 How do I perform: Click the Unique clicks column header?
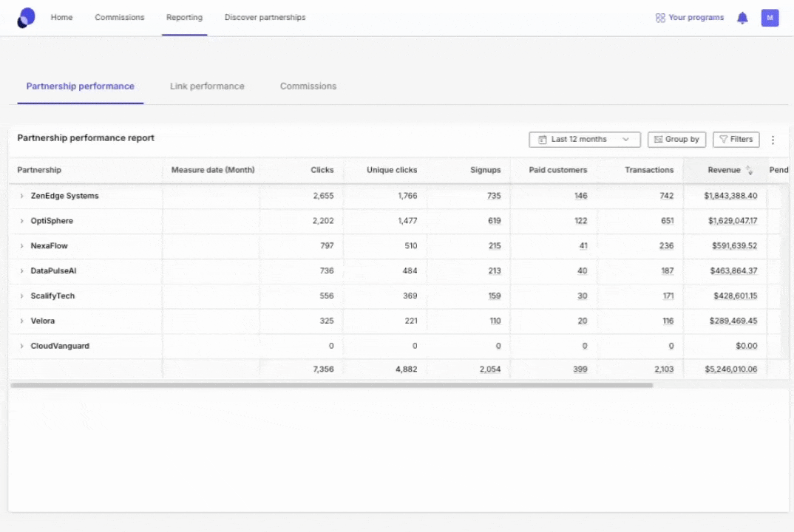tap(392, 170)
